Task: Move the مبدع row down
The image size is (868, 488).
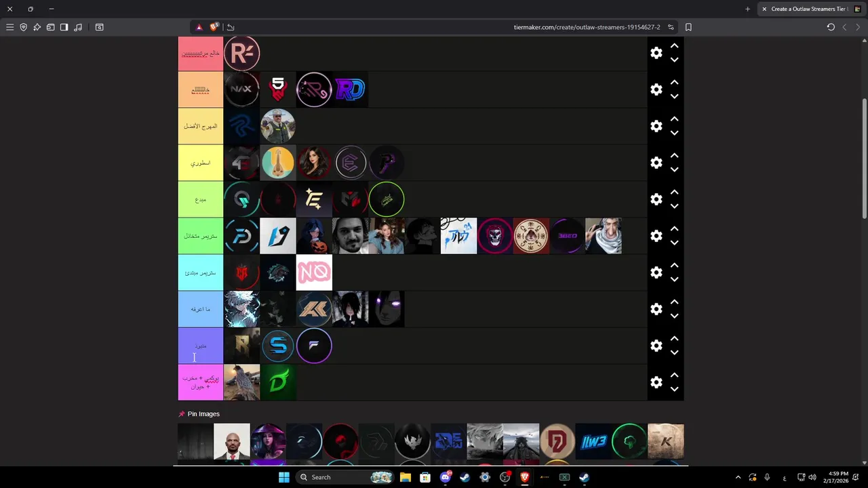Action: coord(674,207)
